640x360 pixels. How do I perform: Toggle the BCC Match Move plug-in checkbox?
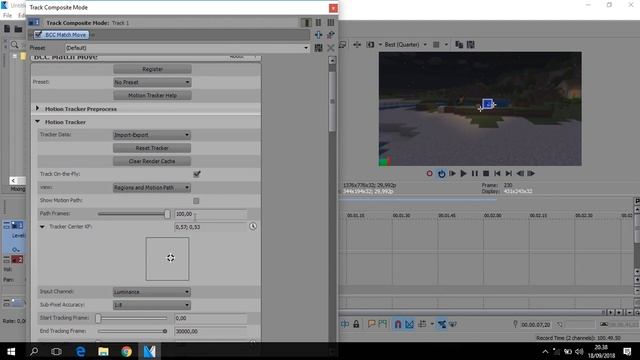pos(38,35)
